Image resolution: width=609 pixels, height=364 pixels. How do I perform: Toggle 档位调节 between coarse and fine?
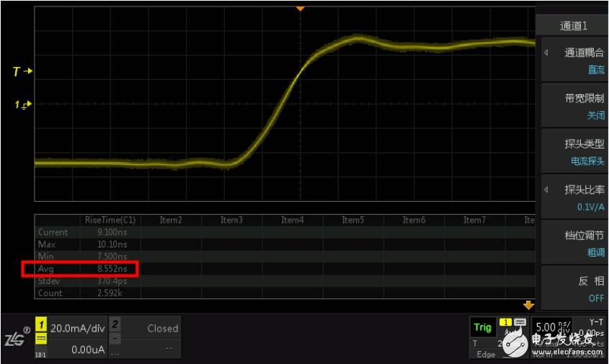[x=574, y=243]
